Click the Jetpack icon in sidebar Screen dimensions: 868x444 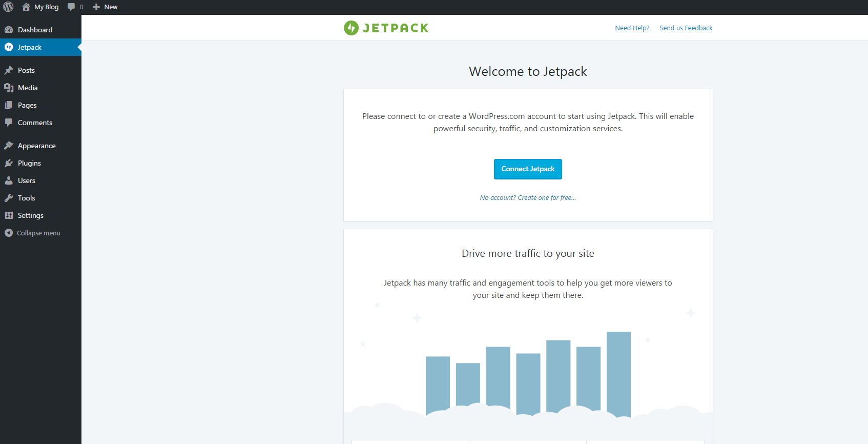[x=9, y=47]
